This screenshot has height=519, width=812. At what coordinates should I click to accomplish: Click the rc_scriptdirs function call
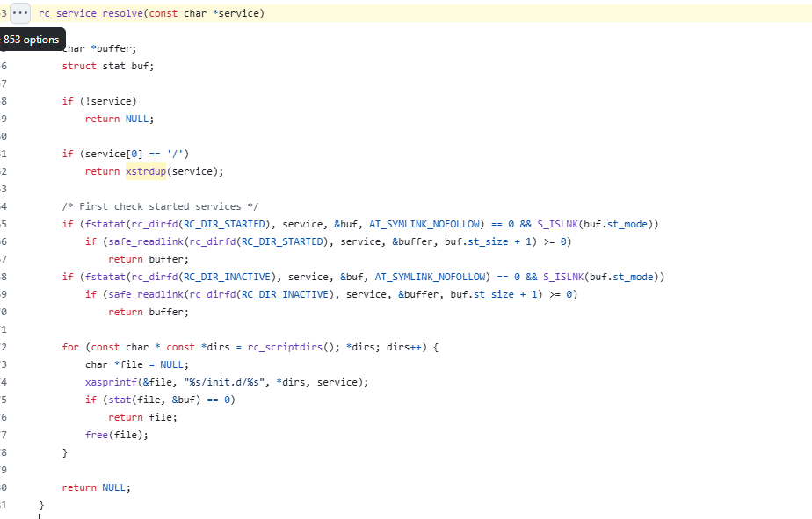pyautogui.click(x=285, y=347)
